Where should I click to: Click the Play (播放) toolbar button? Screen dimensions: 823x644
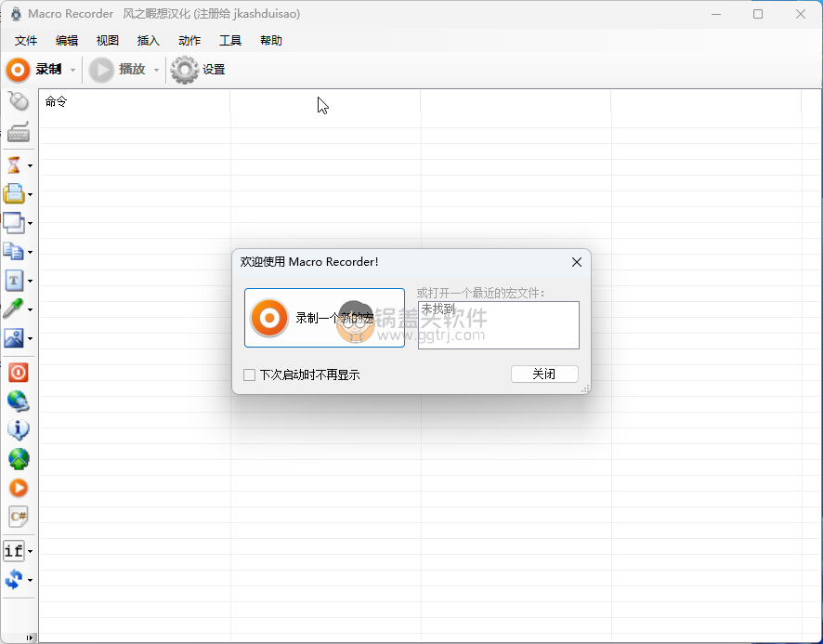117,70
